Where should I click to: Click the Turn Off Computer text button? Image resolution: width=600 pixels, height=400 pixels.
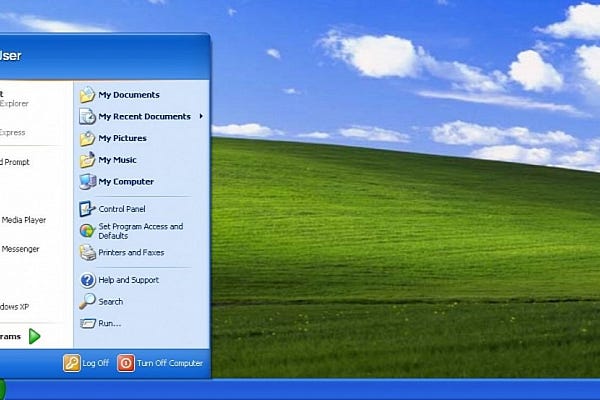click(170, 363)
